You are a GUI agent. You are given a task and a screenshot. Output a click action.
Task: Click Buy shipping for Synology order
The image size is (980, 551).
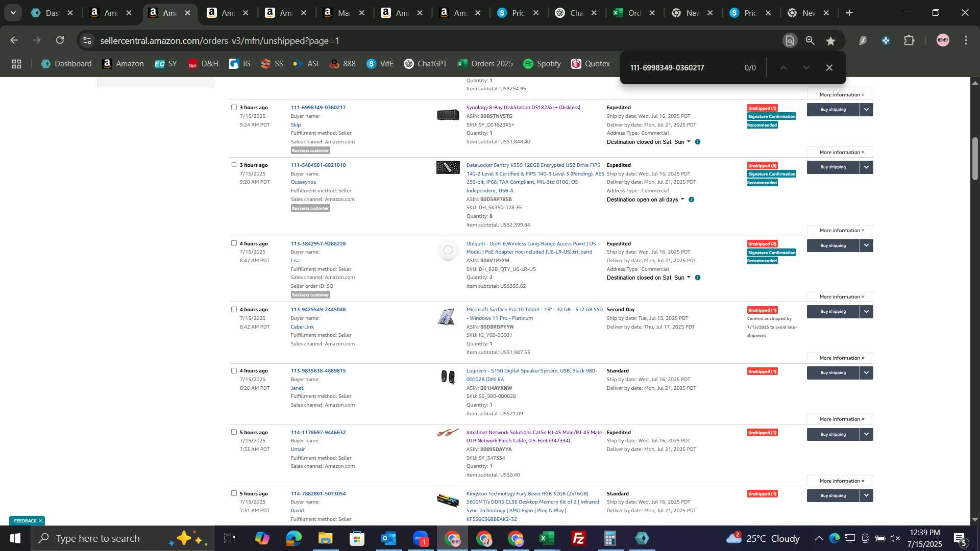coord(833,109)
